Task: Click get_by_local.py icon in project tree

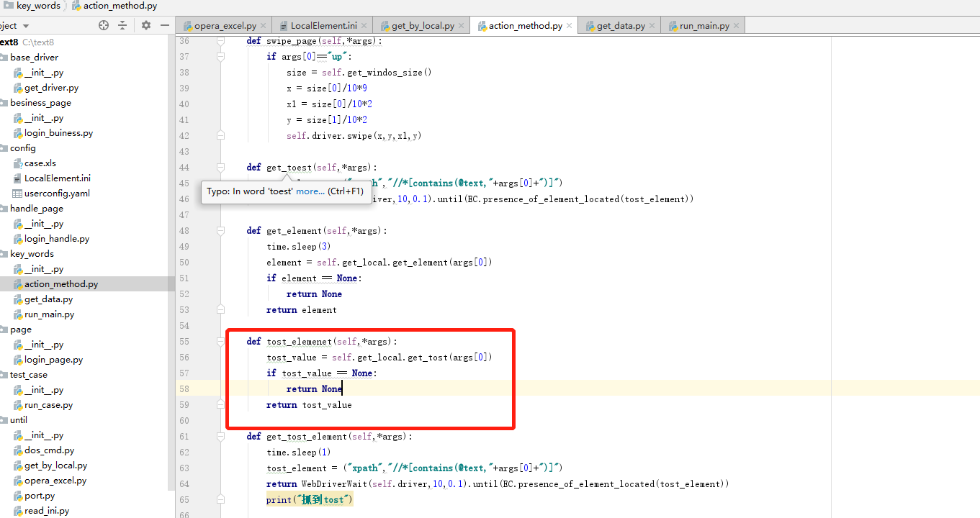Action: 18,465
